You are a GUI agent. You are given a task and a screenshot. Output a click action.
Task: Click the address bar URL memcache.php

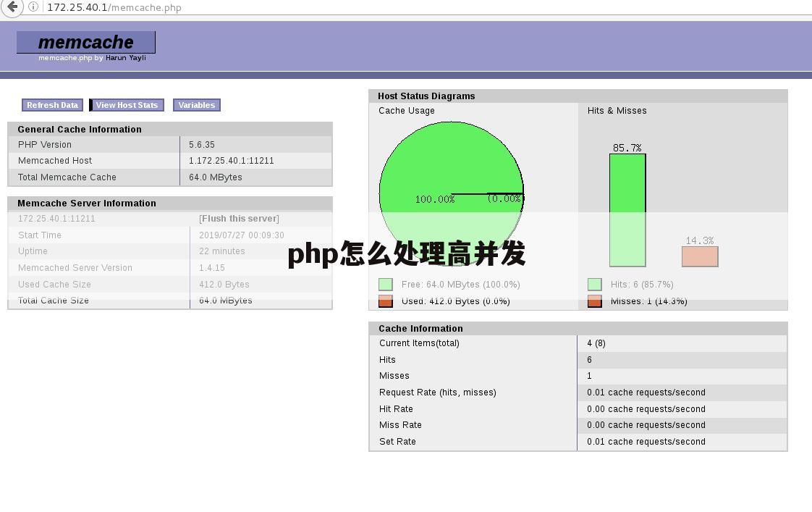pyautogui.click(x=114, y=7)
